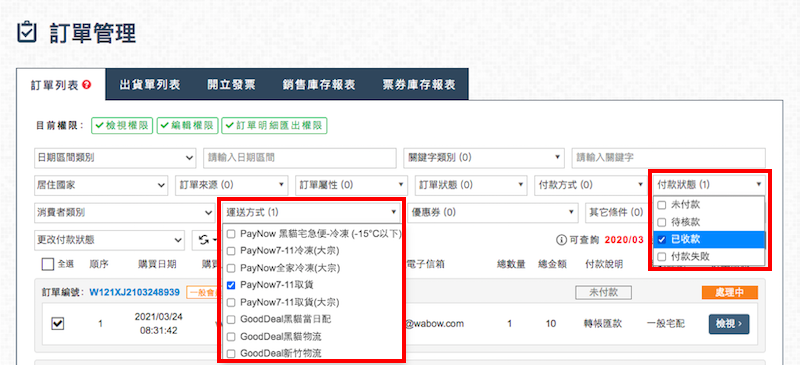800x365 pixels.
Task: Expand the 關鍵字類別 (0) dropdown
Action: (484, 158)
